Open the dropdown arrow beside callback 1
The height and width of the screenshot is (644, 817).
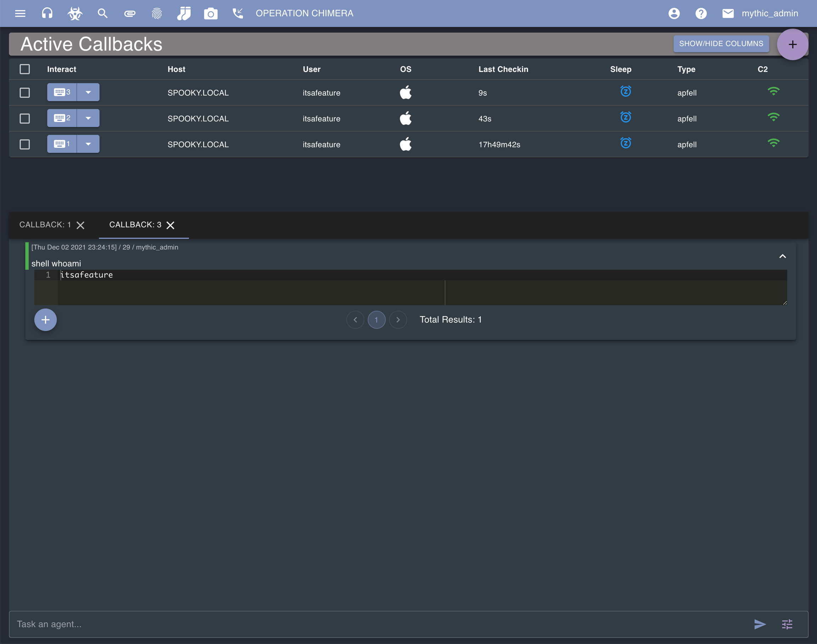pyautogui.click(x=88, y=144)
